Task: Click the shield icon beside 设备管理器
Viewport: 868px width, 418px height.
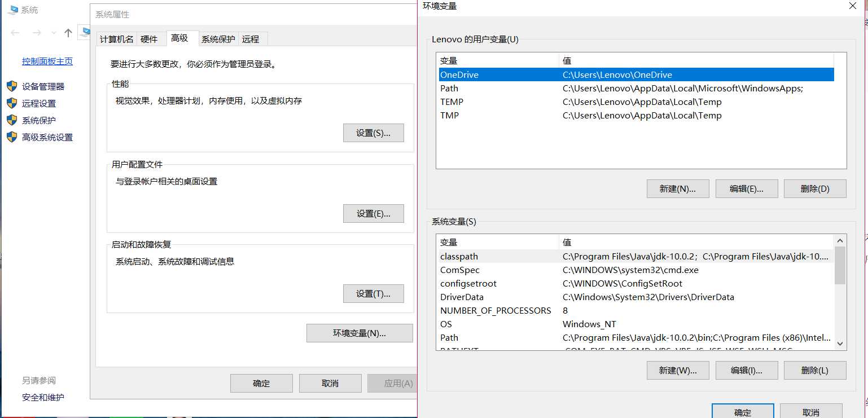Action: (12, 86)
